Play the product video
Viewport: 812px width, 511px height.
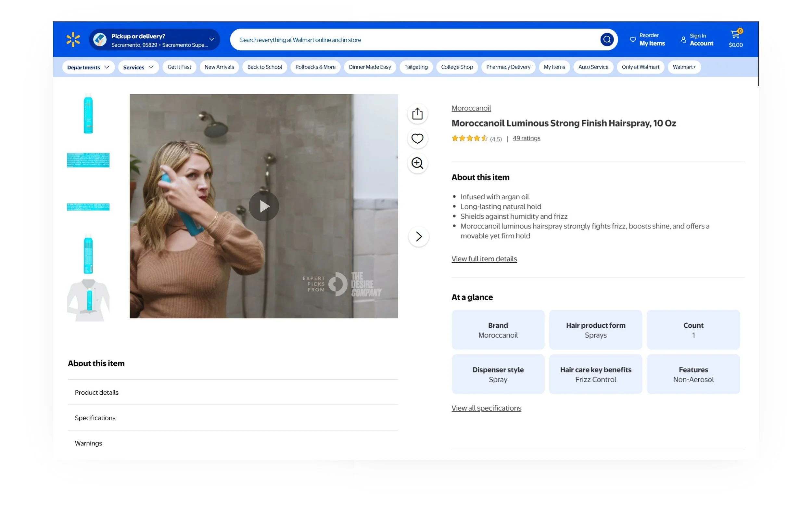[x=264, y=206]
